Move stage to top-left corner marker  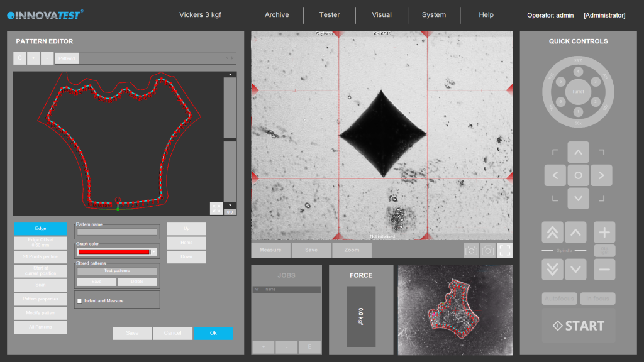[555, 152]
